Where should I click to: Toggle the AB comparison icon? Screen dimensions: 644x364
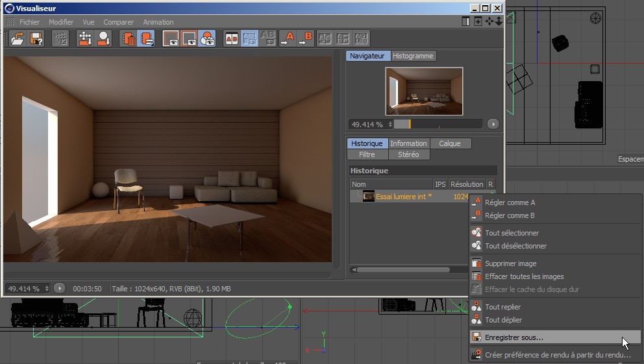pos(232,38)
